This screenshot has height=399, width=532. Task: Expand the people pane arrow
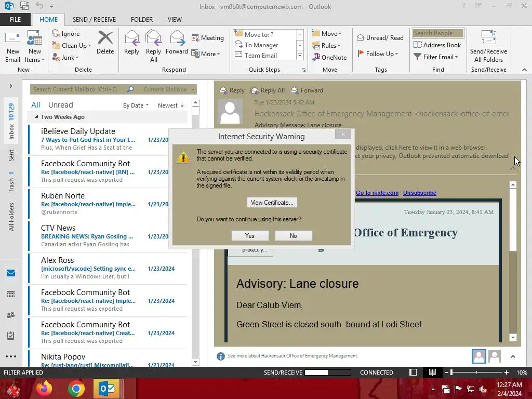coord(513,356)
